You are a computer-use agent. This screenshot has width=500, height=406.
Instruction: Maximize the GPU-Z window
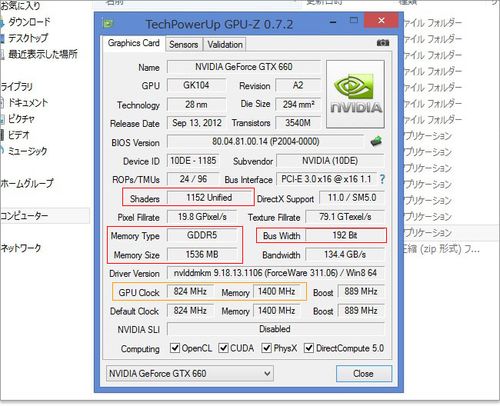click(354, 21)
